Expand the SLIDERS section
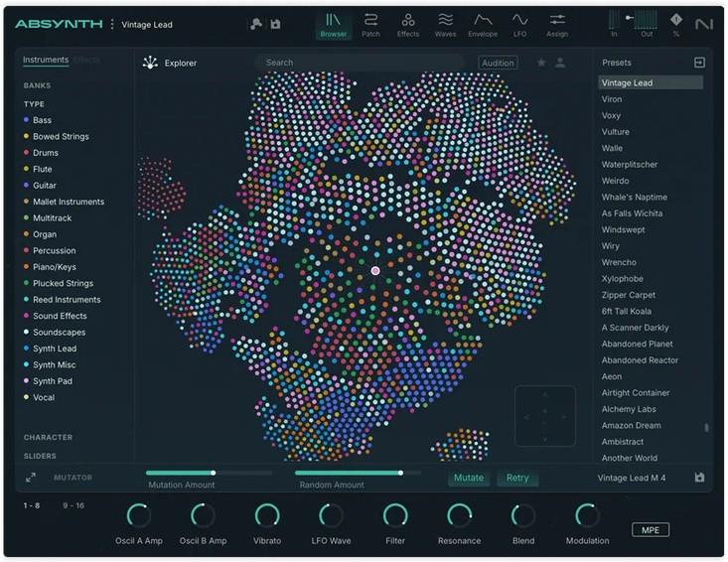 click(40, 456)
